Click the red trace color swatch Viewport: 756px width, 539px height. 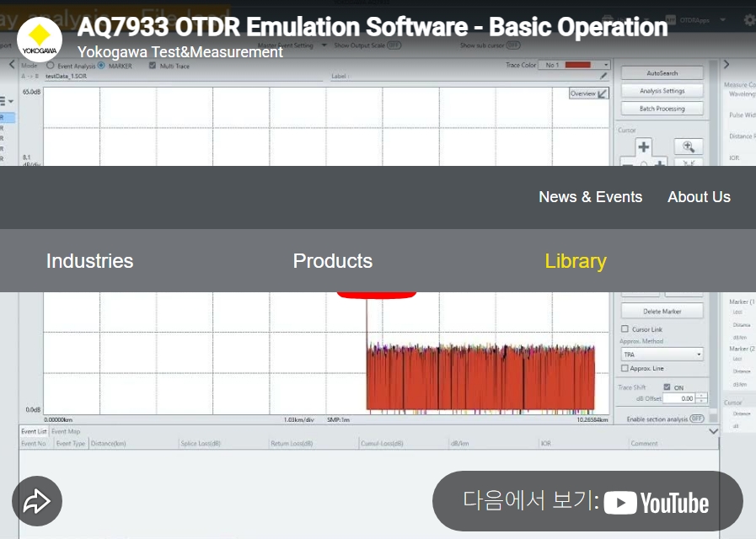coord(577,65)
